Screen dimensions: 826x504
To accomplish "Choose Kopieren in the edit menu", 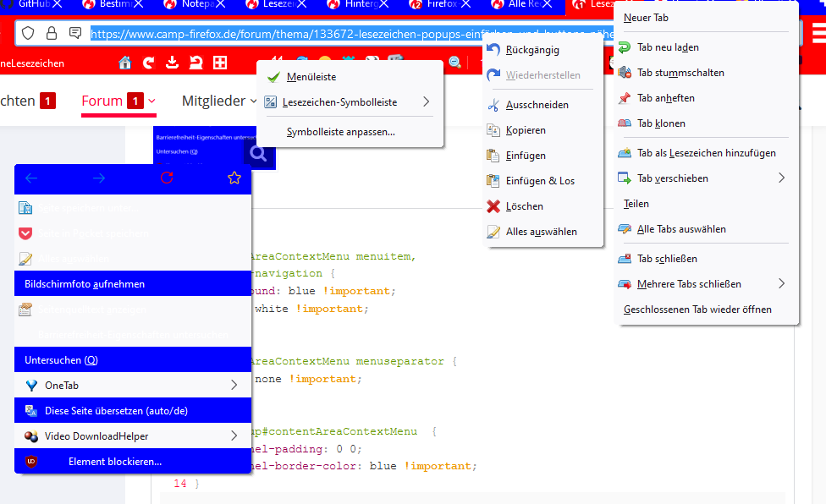I will pos(543,130).
